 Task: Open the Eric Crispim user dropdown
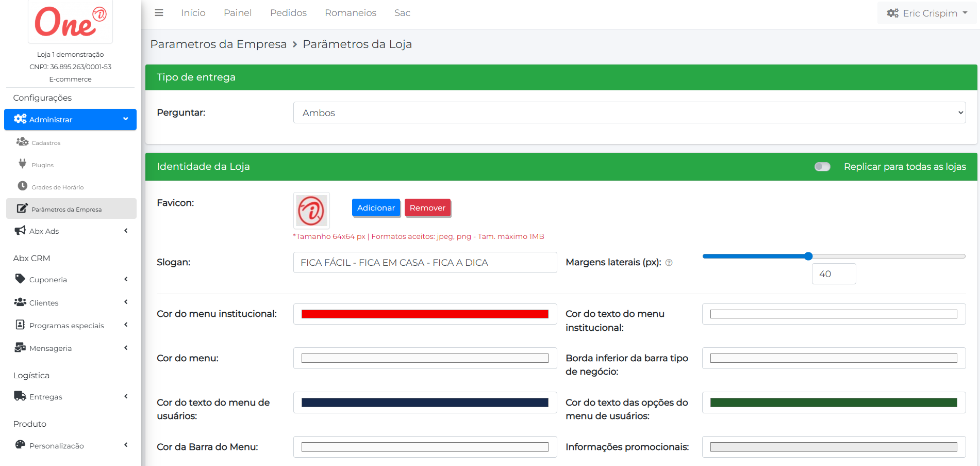pos(927,13)
